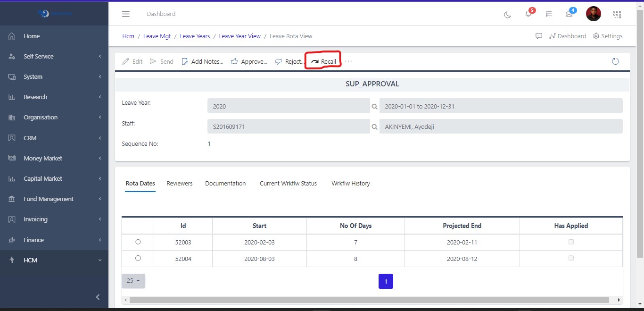Expand the Money Market sidebar menu
This screenshot has height=311, width=644.
pos(54,158)
